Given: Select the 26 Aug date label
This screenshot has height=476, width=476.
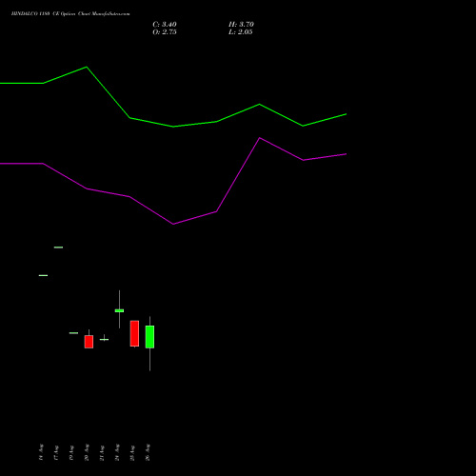Looking at the screenshot, I should [x=148, y=452].
